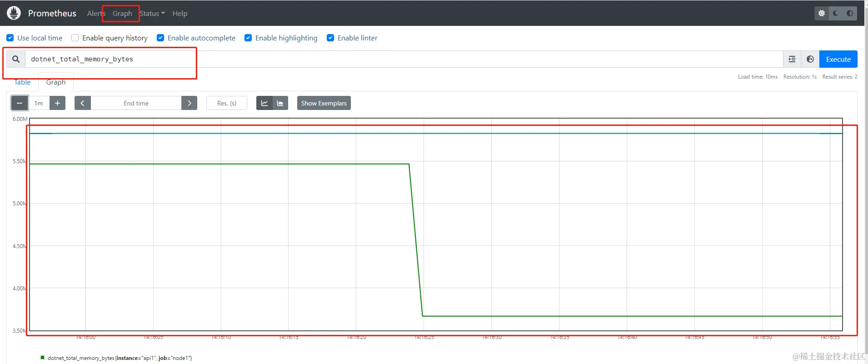Image resolution: width=868 pixels, height=364 pixels.
Task: Move end time backward with left chevron
Action: pos(82,103)
